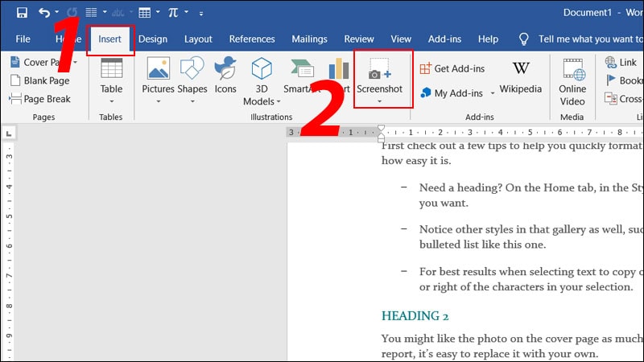Open the My Add-ins dropdown arrow
644x362 pixels.
pos(493,93)
